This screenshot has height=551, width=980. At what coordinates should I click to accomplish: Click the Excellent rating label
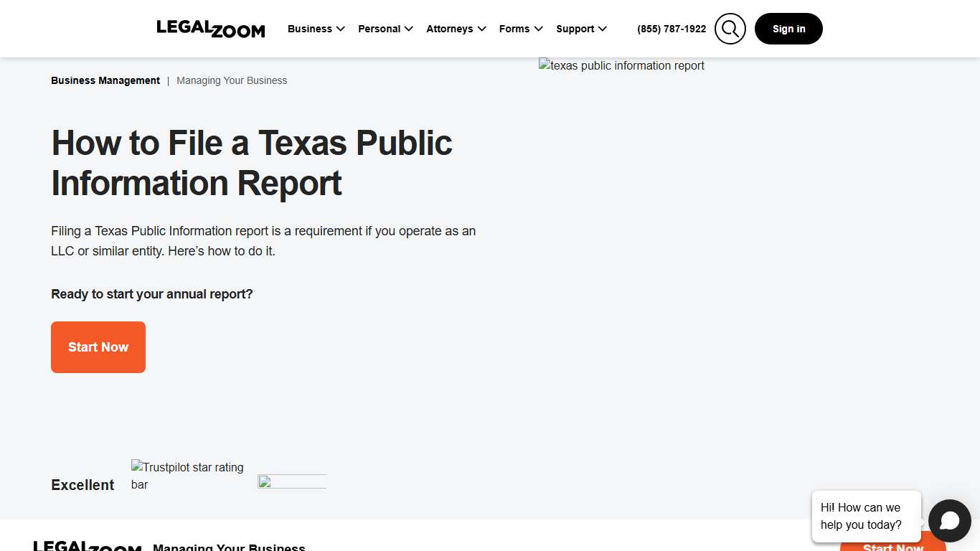pos(83,485)
